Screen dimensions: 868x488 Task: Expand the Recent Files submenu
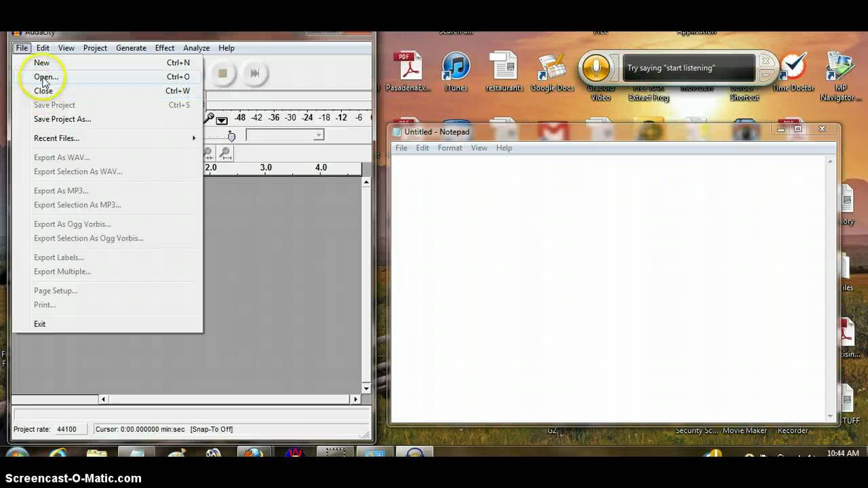(x=108, y=138)
